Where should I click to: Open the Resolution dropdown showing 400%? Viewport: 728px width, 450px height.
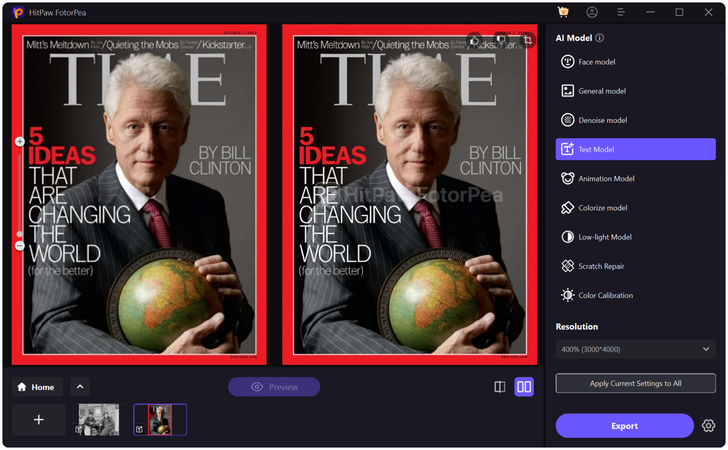635,349
